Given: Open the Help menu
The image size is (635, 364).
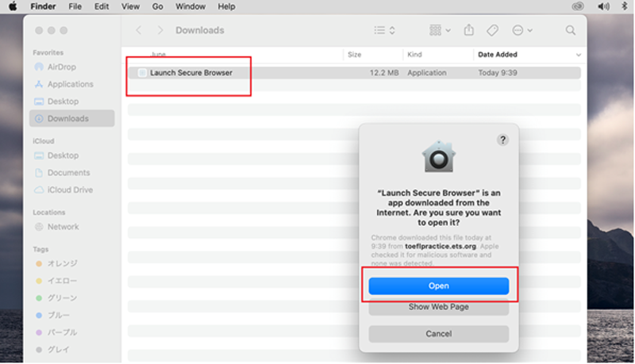Looking at the screenshot, I should tap(226, 6).
